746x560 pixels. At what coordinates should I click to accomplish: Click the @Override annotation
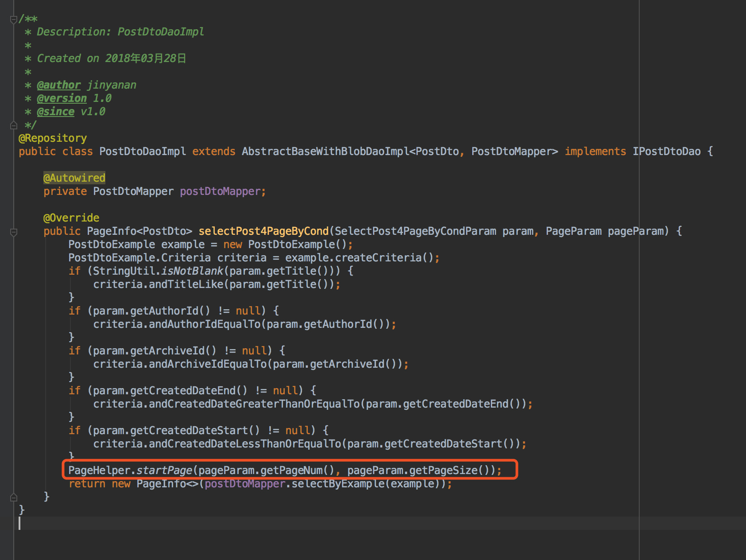click(x=71, y=218)
